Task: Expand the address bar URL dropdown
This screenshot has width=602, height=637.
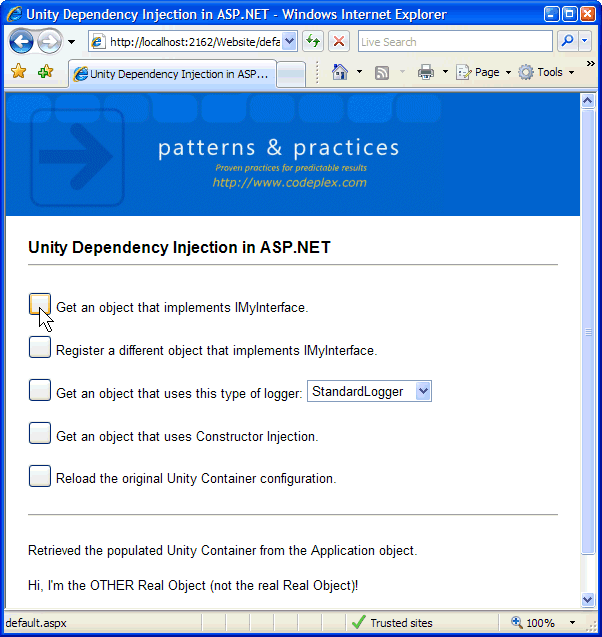Action: [289, 41]
